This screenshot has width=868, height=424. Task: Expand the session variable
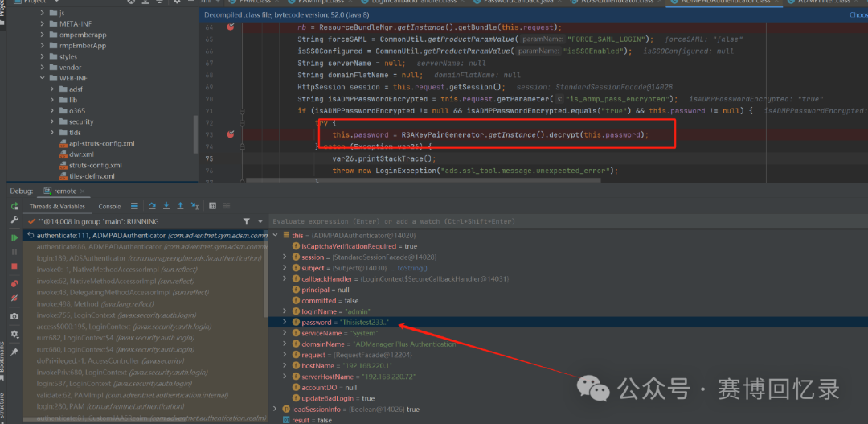coord(285,257)
